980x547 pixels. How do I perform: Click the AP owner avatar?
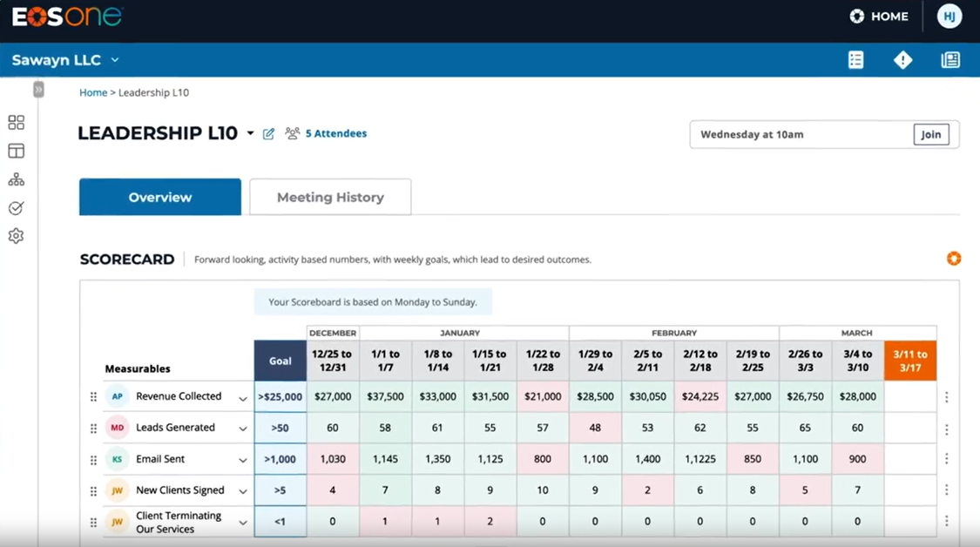point(117,396)
